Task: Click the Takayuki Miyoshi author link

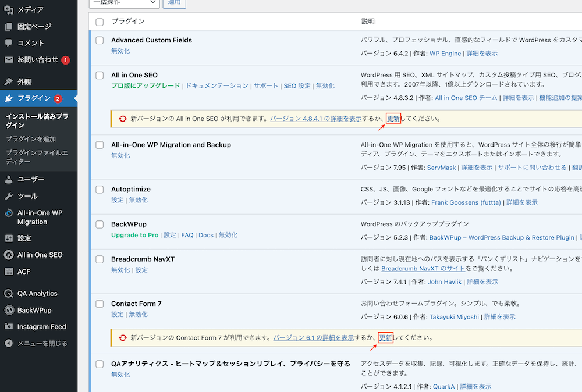Action: point(454,317)
